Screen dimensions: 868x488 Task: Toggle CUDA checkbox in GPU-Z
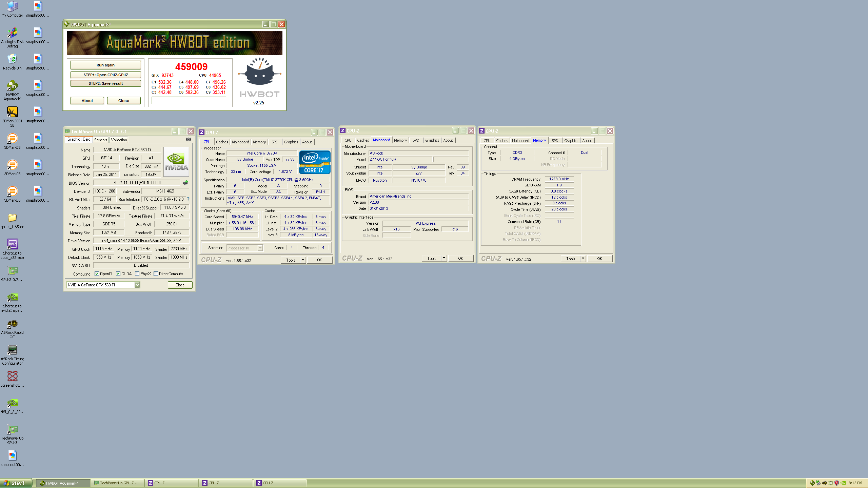(x=118, y=274)
